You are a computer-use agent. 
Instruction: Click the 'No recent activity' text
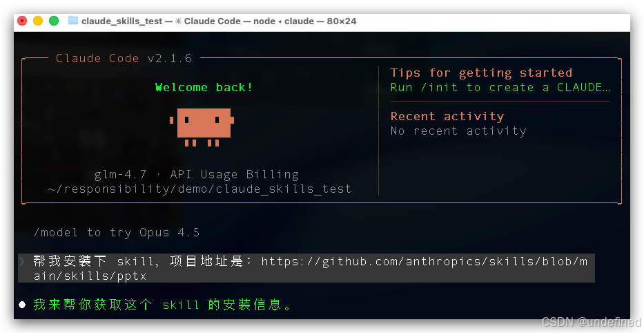[458, 131]
